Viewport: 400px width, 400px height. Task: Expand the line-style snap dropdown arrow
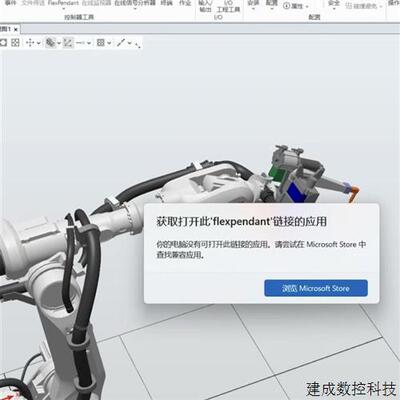tap(89, 43)
